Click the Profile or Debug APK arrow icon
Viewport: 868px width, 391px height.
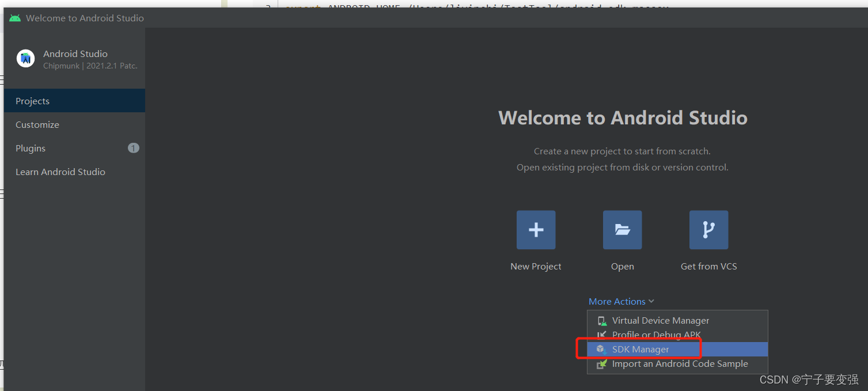(602, 335)
